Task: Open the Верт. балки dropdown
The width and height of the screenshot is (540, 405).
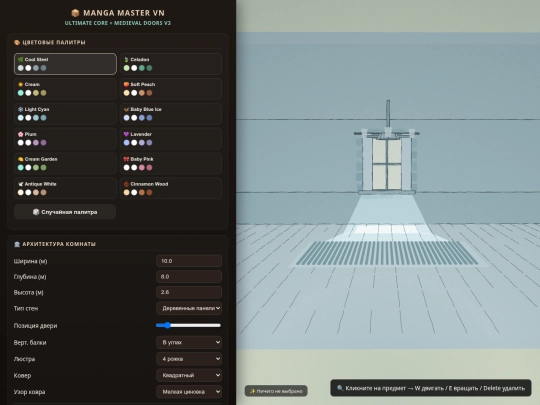Action: [189, 342]
